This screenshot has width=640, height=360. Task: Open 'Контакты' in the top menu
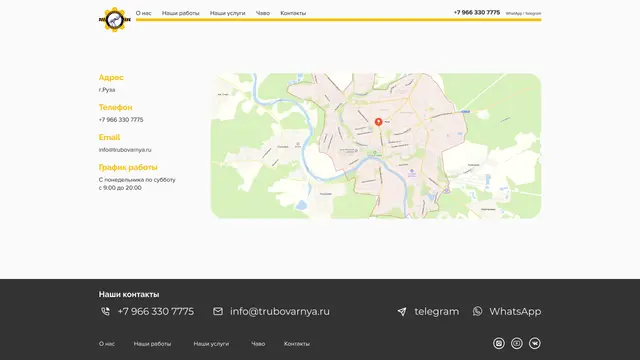coord(293,13)
